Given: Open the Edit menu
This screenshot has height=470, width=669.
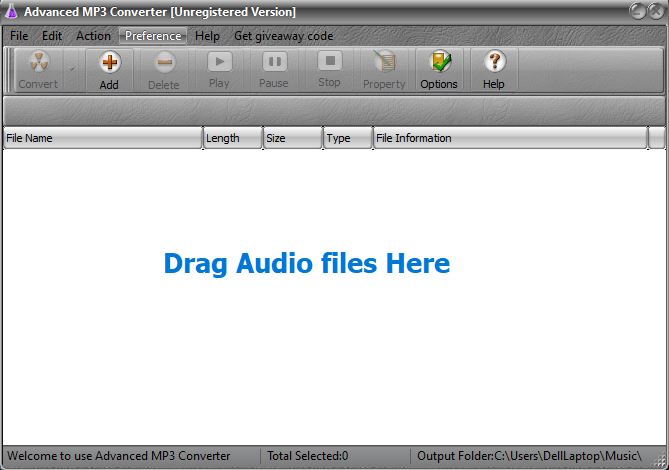Looking at the screenshot, I should (52, 36).
